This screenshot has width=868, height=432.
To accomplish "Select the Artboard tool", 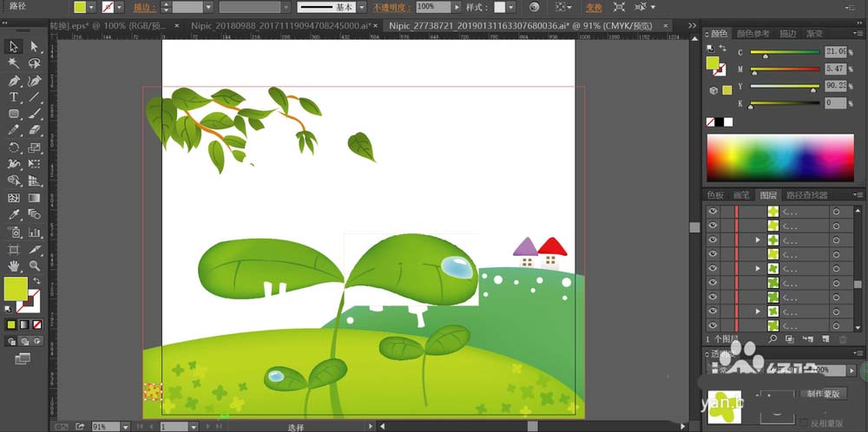I will click(x=14, y=250).
